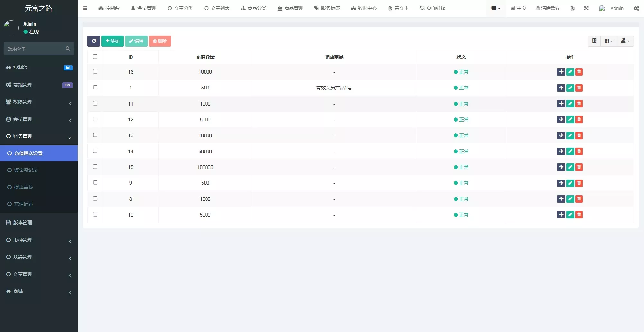This screenshot has width=644, height=332.
Task: Open the columns grid dropdown
Action: 608,41
